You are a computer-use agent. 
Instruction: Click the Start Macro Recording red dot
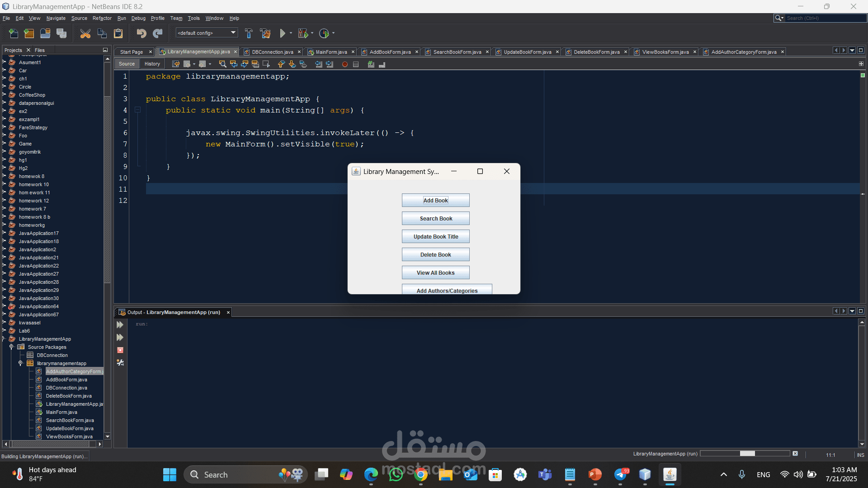345,64
